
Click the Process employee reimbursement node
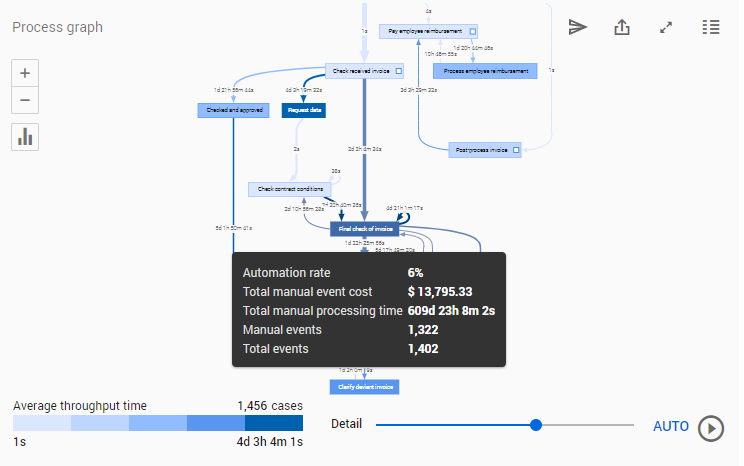[485, 71]
